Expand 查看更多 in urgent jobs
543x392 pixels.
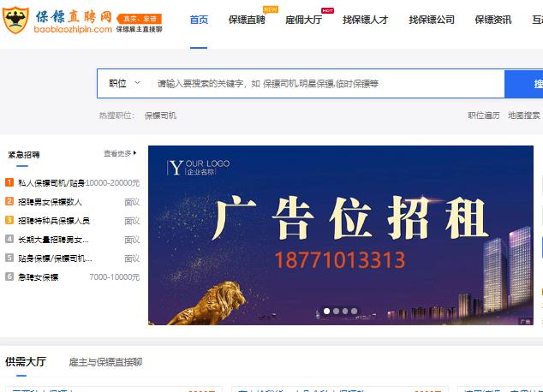coord(120,154)
